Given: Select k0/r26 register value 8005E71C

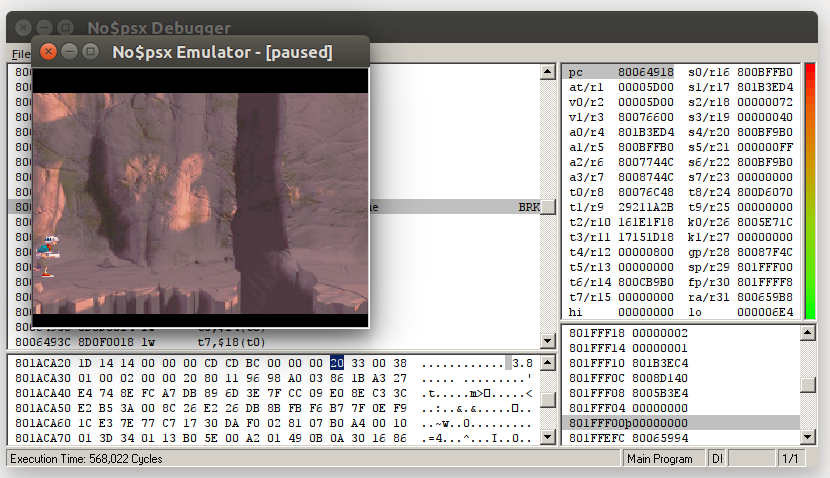Looking at the screenshot, I should (x=765, y=222).
